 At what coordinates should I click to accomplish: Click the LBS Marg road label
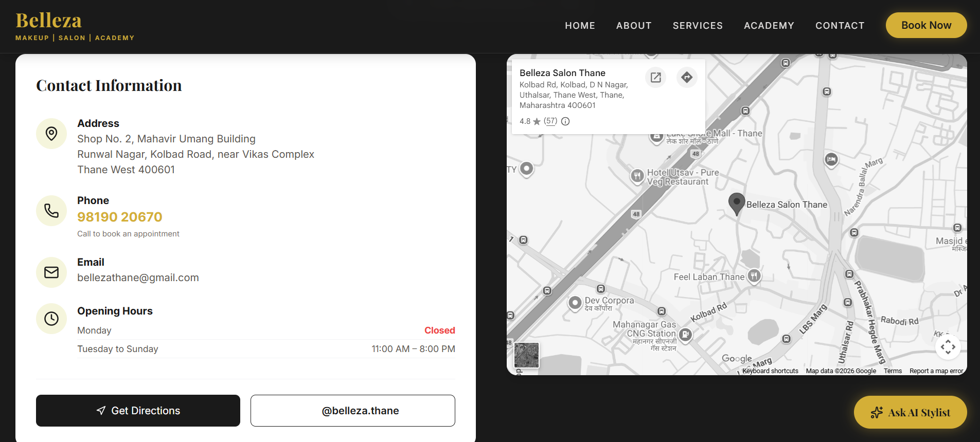point(813,319)
